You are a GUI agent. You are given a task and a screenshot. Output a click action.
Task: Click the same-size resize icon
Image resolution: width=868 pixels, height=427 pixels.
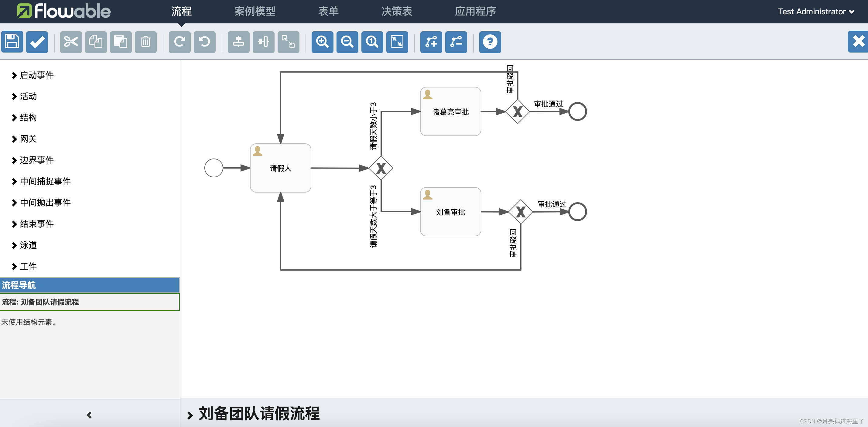289,42
